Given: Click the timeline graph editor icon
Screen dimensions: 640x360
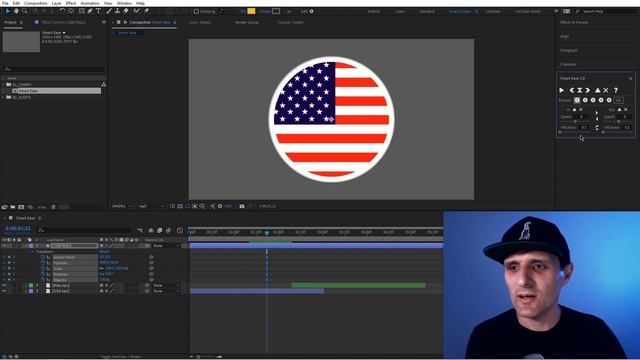Looking at the screenshot, I should (x=180, y=231).
